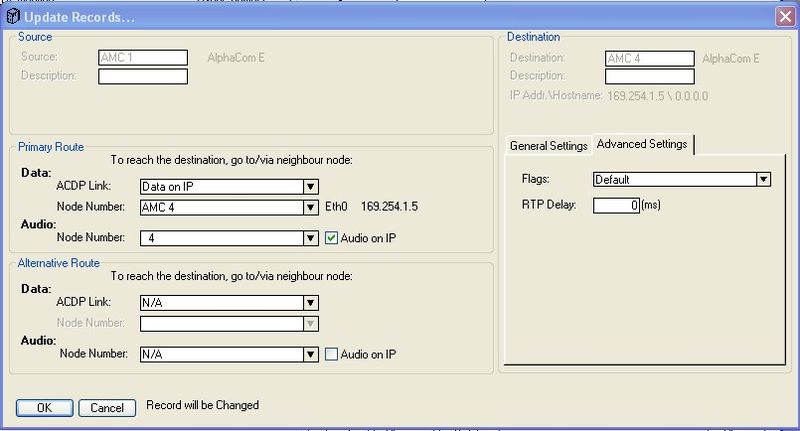Switch to the General Settings tab

(x=548, y=146)
